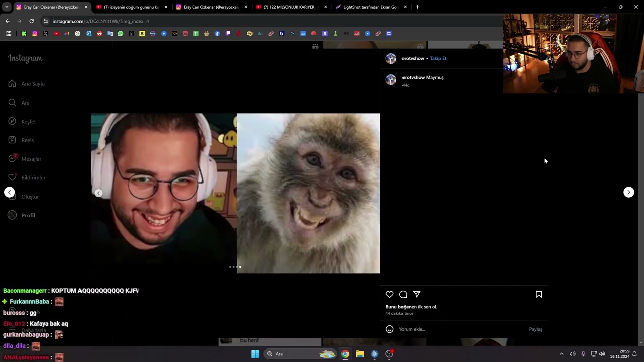
Task: Go to Ana Sayfa in Instagram sidebar
Action: point(27,84)
